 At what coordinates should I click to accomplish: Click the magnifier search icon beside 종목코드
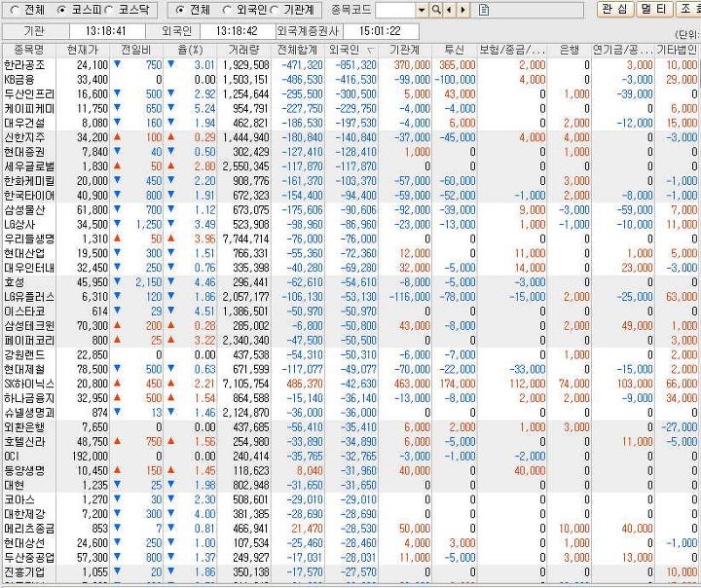[435, 10]
